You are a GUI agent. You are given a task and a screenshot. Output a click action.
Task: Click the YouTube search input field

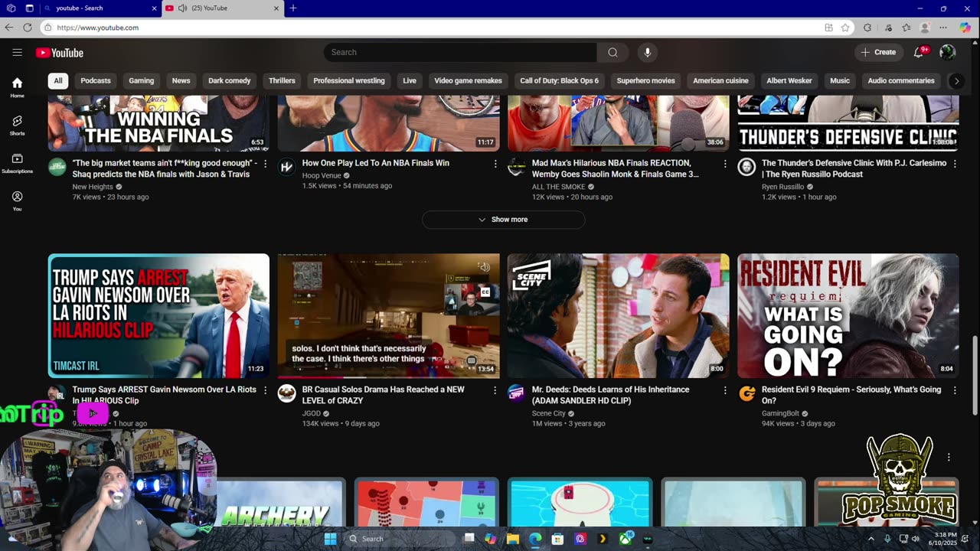click(460, 52)
